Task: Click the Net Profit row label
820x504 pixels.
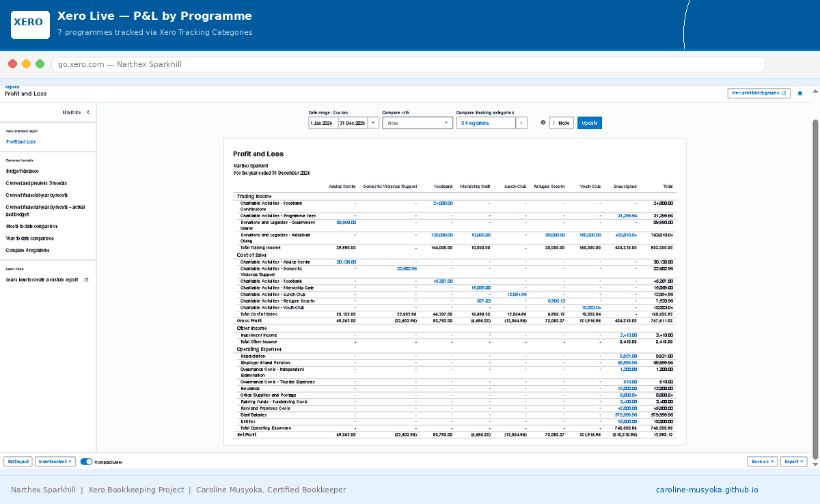Action: click(246, 434)
